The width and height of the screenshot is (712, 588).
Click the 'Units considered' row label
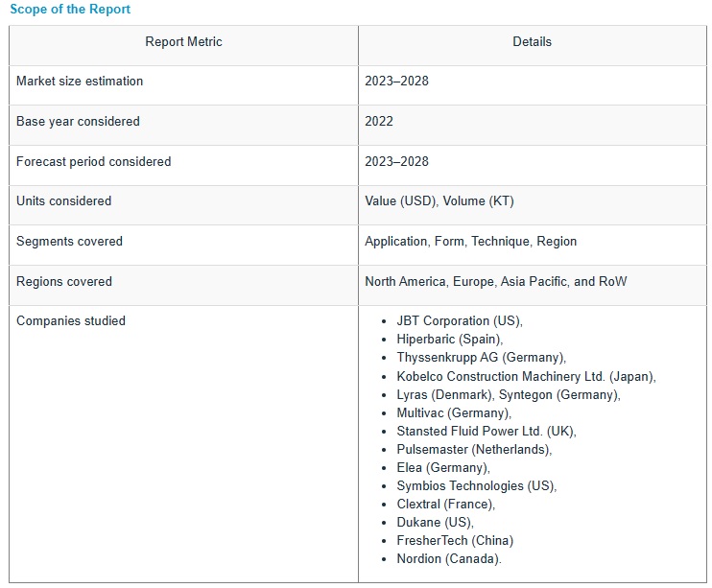tap(63, 201)
